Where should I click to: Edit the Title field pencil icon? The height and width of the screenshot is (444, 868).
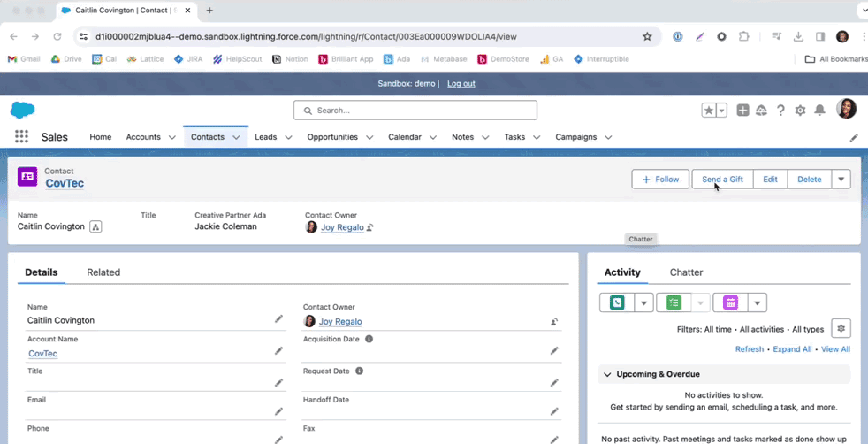(x=278, y=383)
